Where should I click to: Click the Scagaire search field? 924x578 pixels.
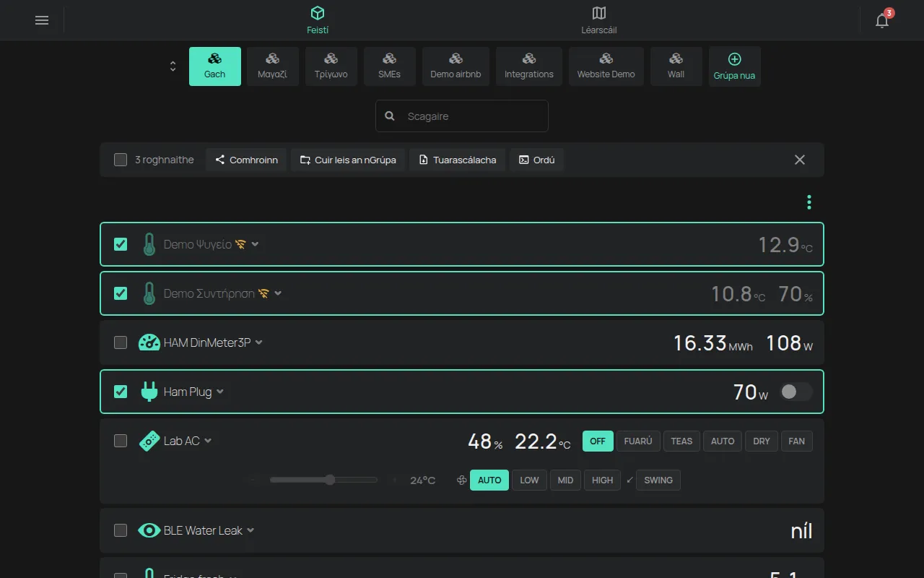(462, 116)
